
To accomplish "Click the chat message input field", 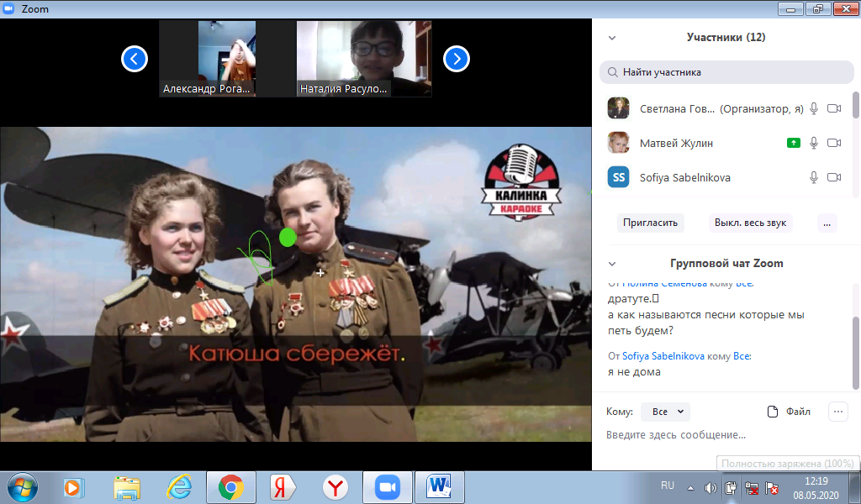I will [x=725, y=435].
